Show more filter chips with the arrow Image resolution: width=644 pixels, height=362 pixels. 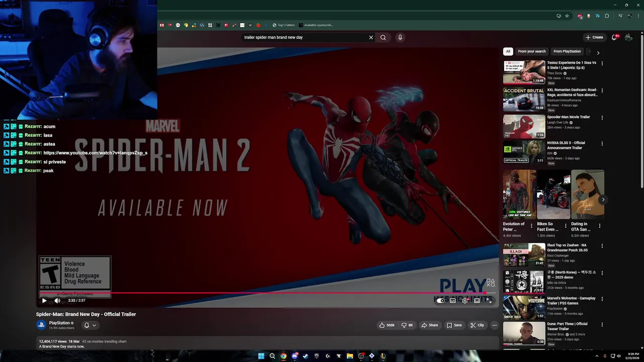coord(598,52)
